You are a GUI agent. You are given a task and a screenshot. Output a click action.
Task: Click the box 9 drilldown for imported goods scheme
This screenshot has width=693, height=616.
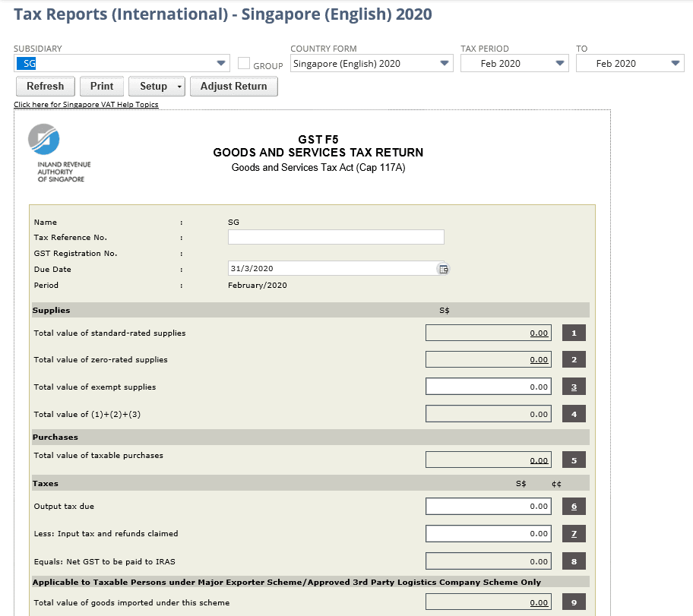pos(574,601)
